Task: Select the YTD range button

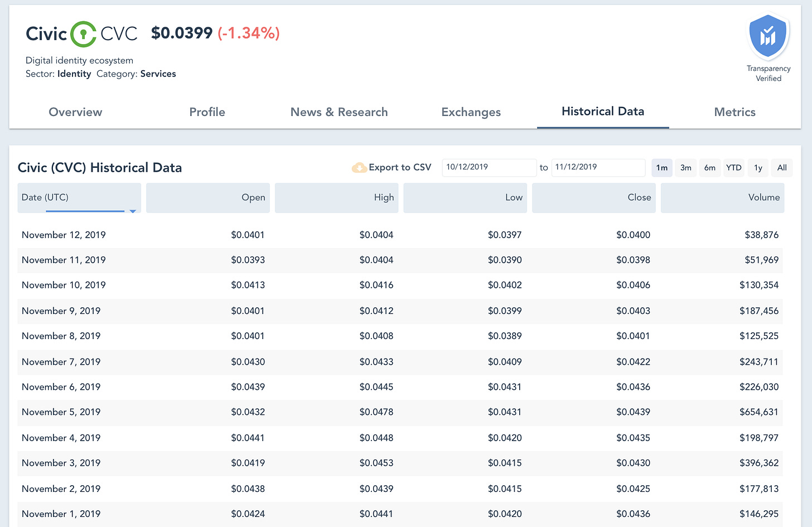Action: pos(733,168)
